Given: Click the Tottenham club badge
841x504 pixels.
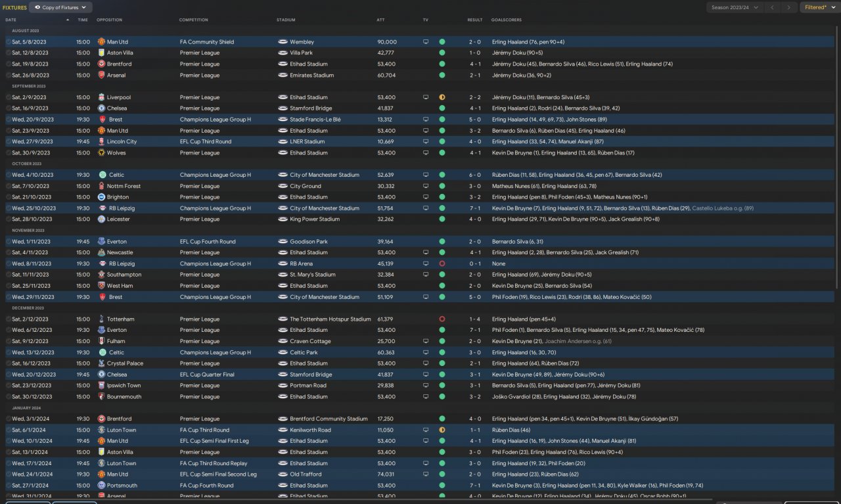Looking at the screenshot, I should click(x=101, y=319).
